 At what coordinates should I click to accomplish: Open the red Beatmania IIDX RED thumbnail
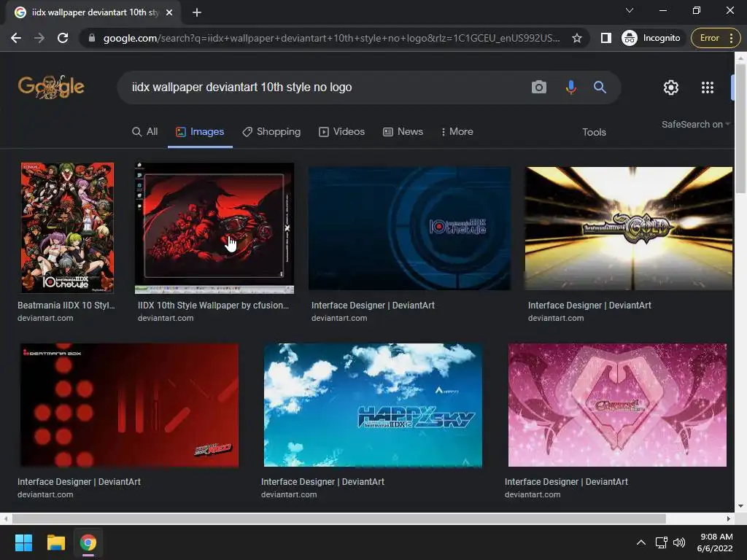coord(129,405)
